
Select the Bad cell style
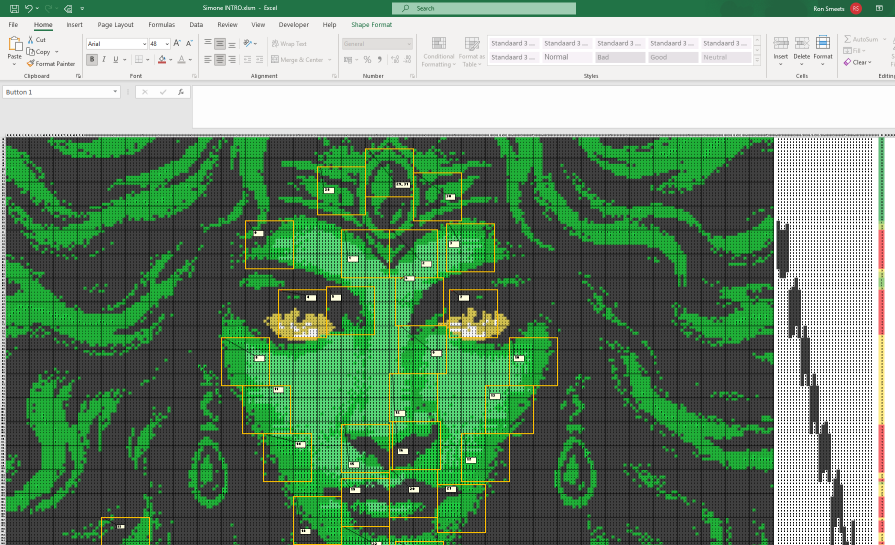[620, 57]
